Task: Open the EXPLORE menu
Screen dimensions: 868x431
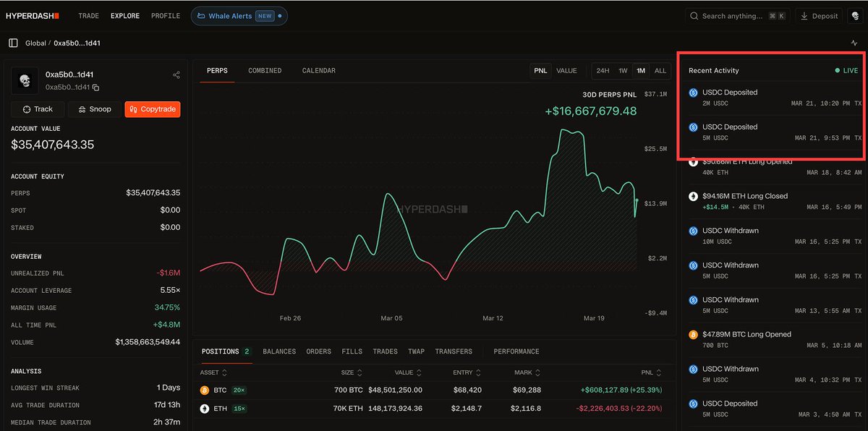Action: click(x=124, y=15)
